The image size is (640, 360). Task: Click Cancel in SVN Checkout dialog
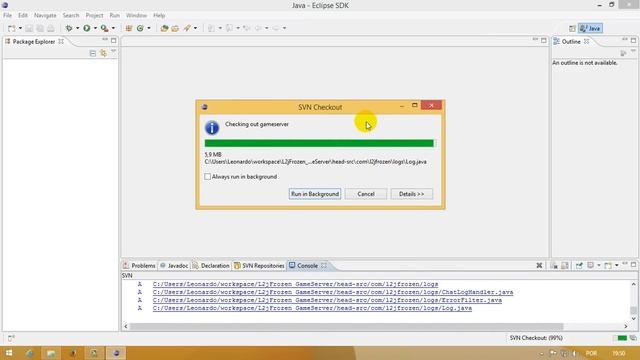[x=366, y=194]
